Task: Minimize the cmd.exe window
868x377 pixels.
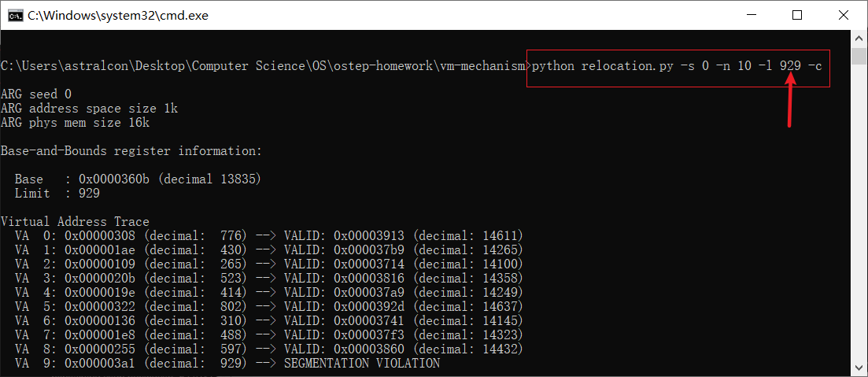Action: pyautogui.click(x=750, y=15)
